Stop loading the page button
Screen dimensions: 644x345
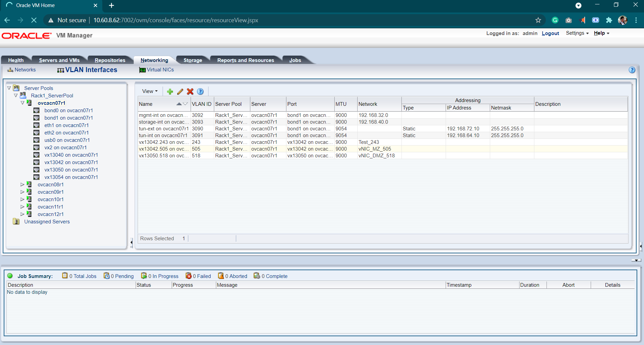click(x=34, y=20)
